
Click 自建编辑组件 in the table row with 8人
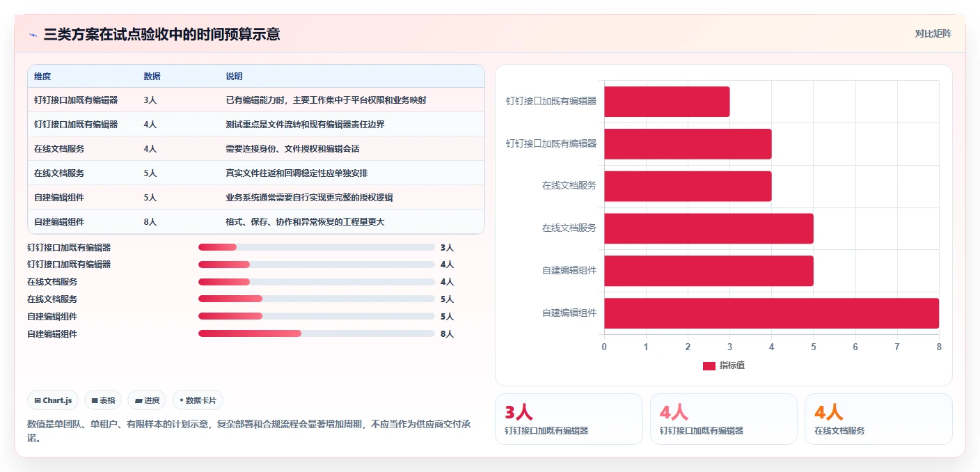[x=59, y=222]
